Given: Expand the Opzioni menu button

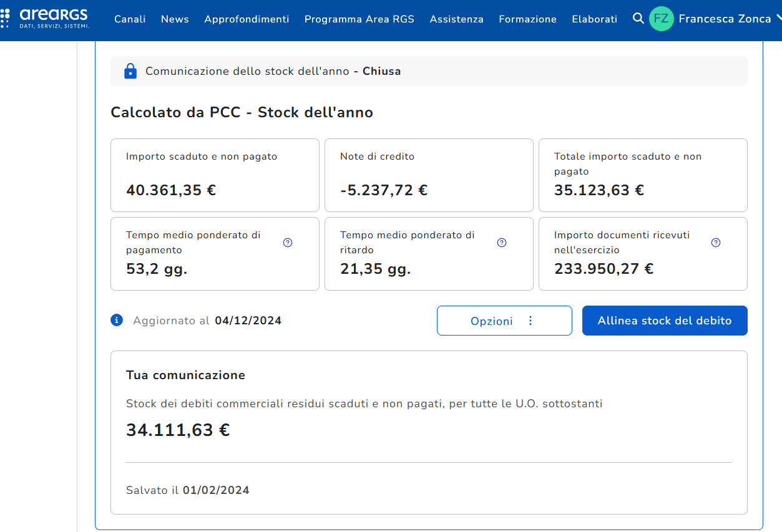Looking at the screenshot, I should pyautogui.click(x=504, y=321).
